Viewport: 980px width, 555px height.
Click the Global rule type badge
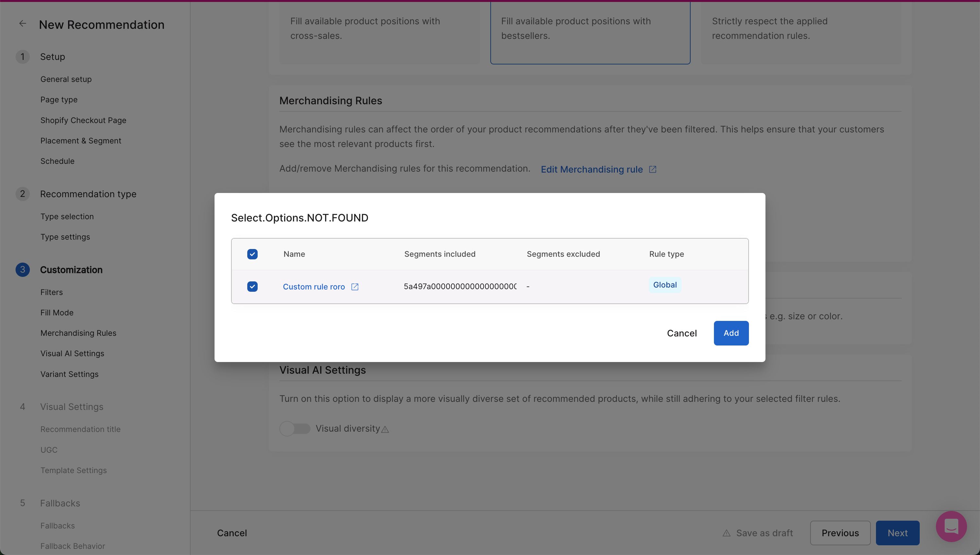(x=665, y=285)
